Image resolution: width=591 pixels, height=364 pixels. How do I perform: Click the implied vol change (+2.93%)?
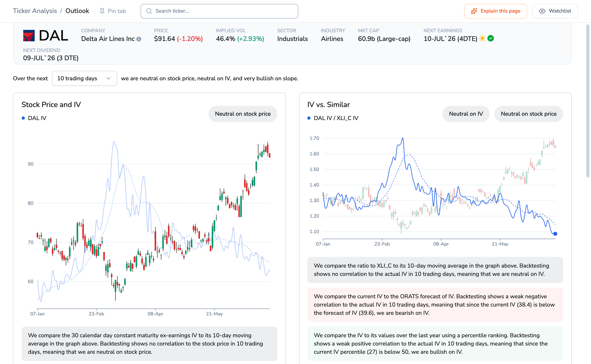point(251,39)
